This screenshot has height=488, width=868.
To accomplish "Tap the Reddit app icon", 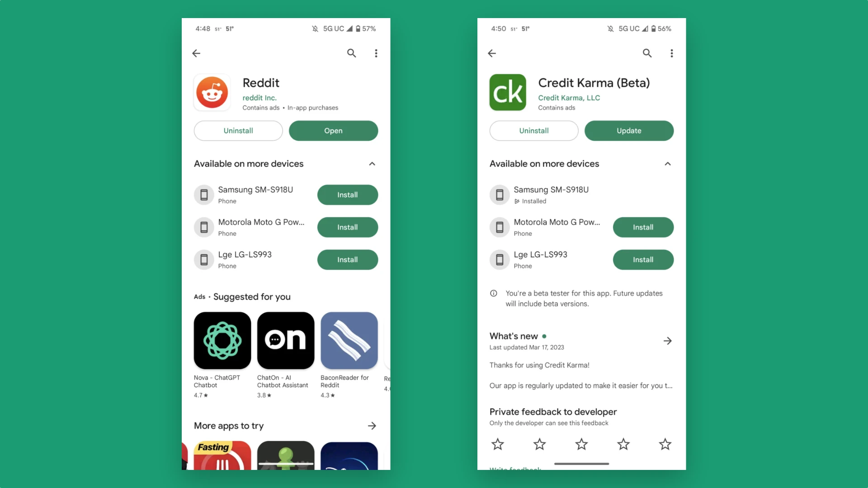I will click(x=212, y=92).
